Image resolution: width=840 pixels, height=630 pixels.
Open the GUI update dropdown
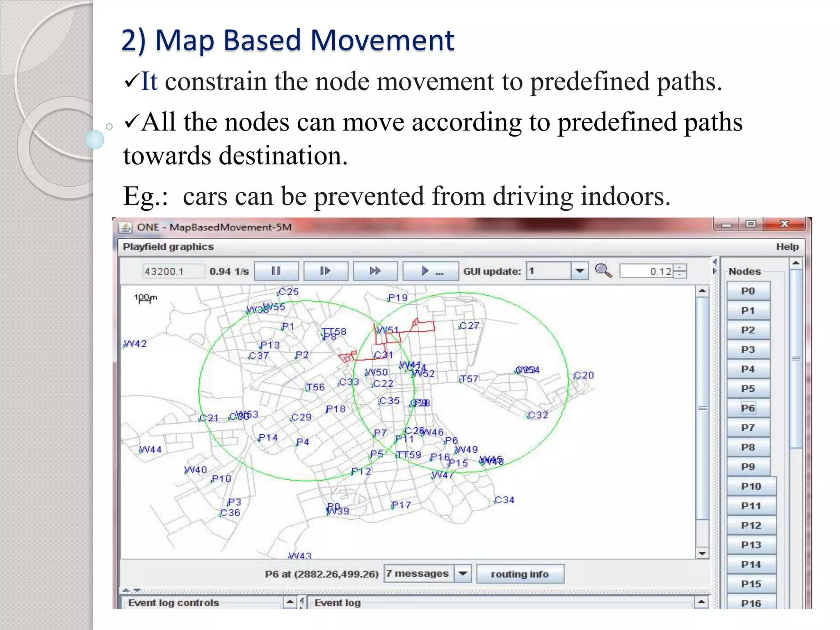click(x=580, y=271)
